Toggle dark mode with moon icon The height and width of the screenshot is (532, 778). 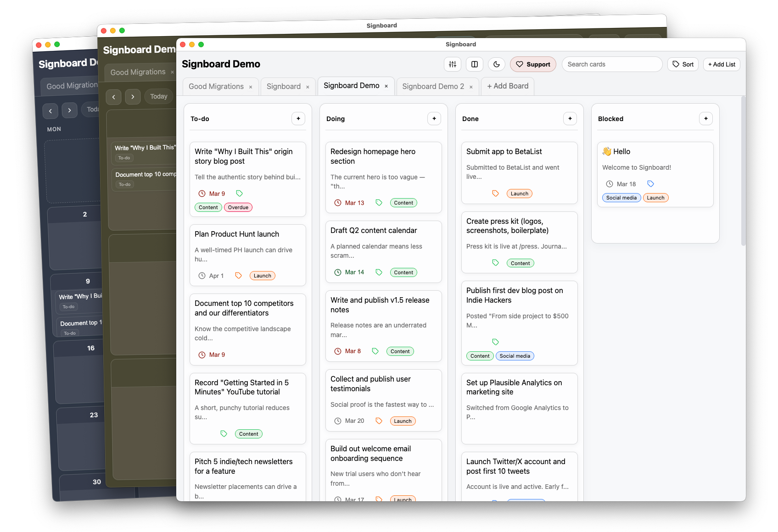point(496,64)
